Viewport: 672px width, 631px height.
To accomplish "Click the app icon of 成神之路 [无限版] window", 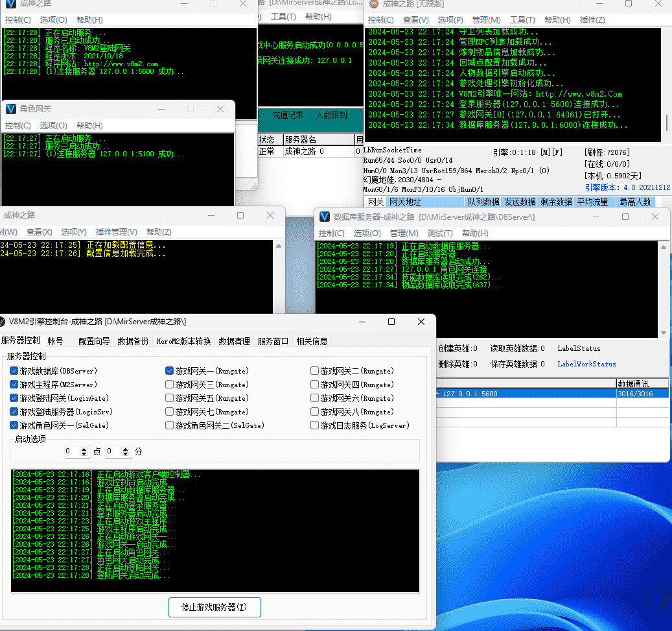I will (x=374, y=4).
